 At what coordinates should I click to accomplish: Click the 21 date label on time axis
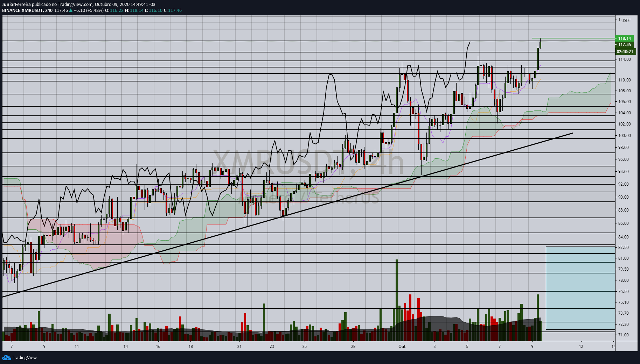239,347
